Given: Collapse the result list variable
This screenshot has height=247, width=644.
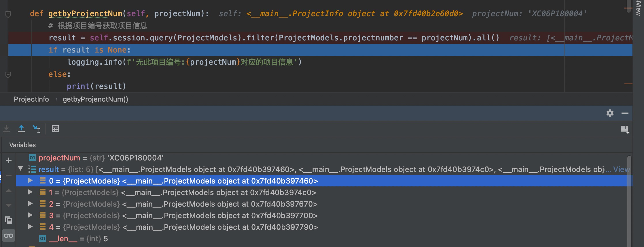Looking at the screenshot, I should click(x=20, y=169).
